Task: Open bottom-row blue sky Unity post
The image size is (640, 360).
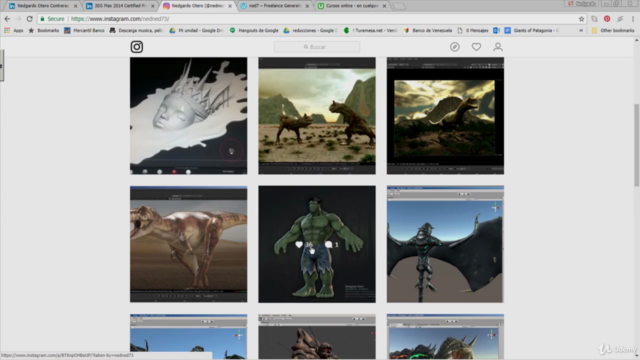Action: coord(189,337)
